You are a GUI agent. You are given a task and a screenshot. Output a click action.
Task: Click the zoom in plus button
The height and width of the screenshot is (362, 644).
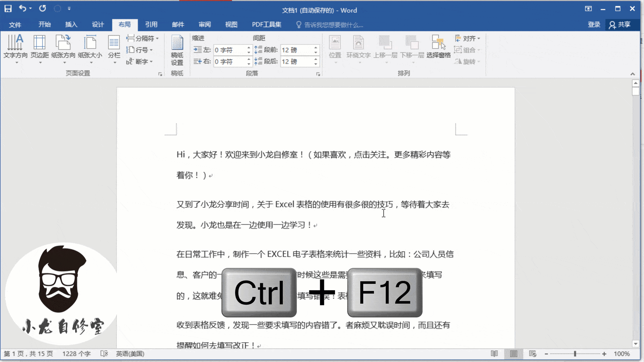(x=604, y=354)
